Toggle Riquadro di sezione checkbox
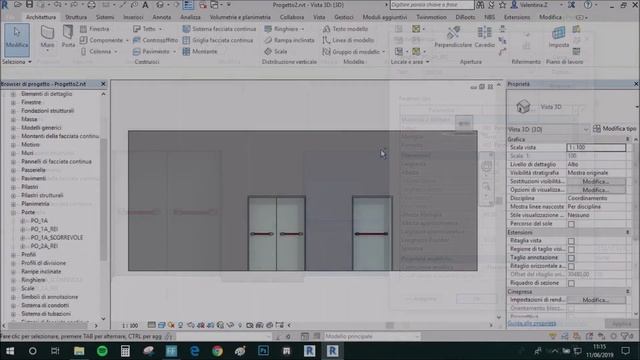 (571, 283)
